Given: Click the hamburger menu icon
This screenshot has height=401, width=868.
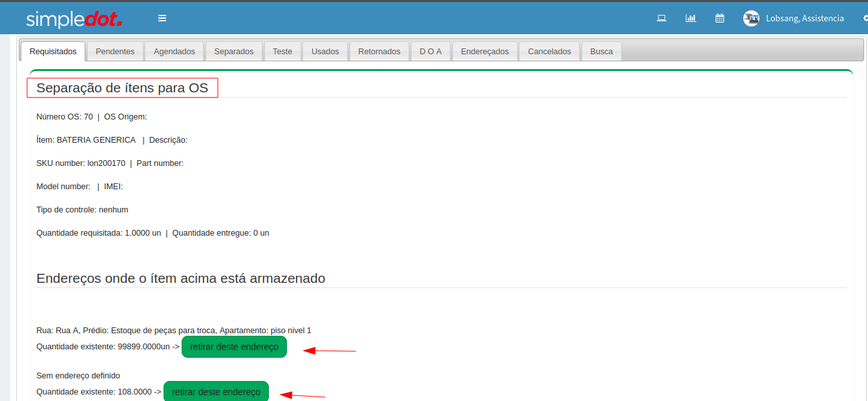Looking at the screenshot, I should click(162, 18).
